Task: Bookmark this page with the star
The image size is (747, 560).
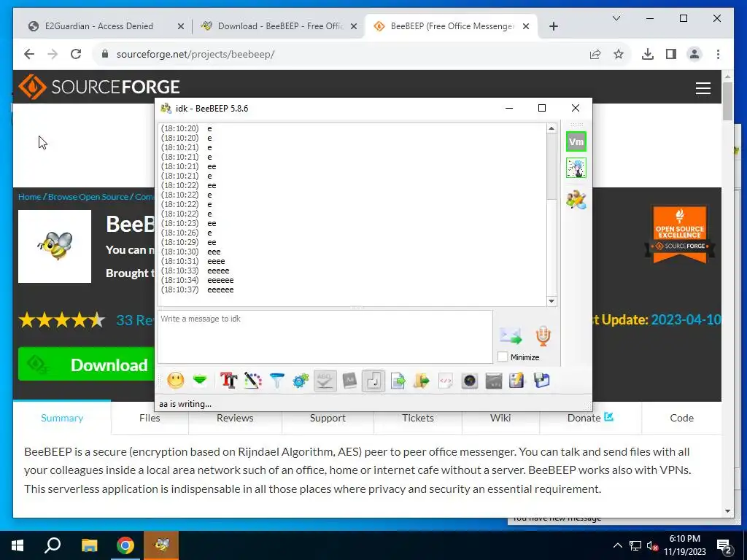Action: click(619, 54)
